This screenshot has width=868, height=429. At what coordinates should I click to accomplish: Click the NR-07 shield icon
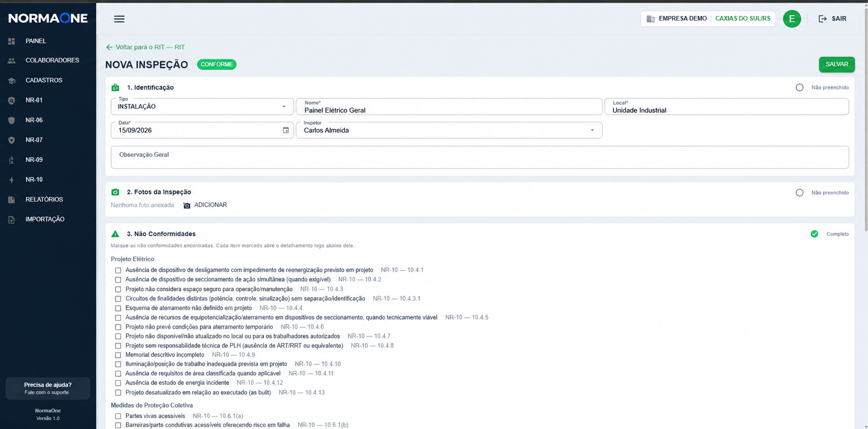pos(12,140)
